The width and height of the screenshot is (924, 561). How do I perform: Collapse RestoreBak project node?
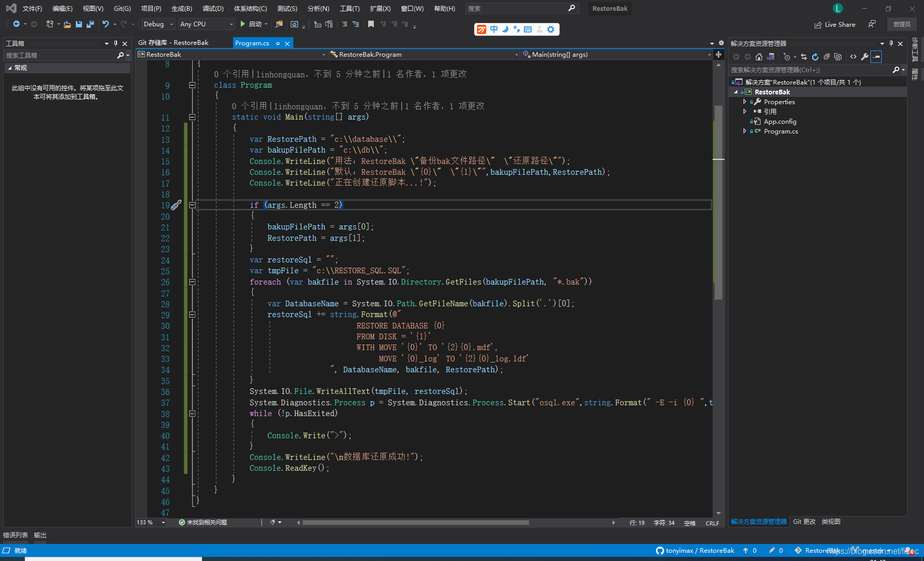(x=736, y=92)
